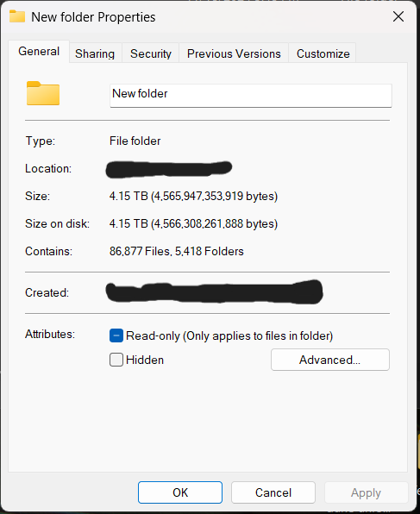
Task: Click the redacted Location value
Action: point(169,169)
